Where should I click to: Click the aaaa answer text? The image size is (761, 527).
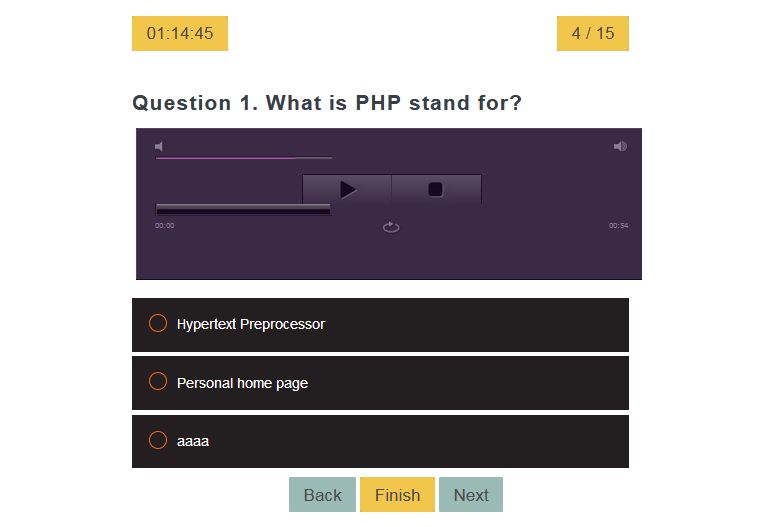[193, 441]
